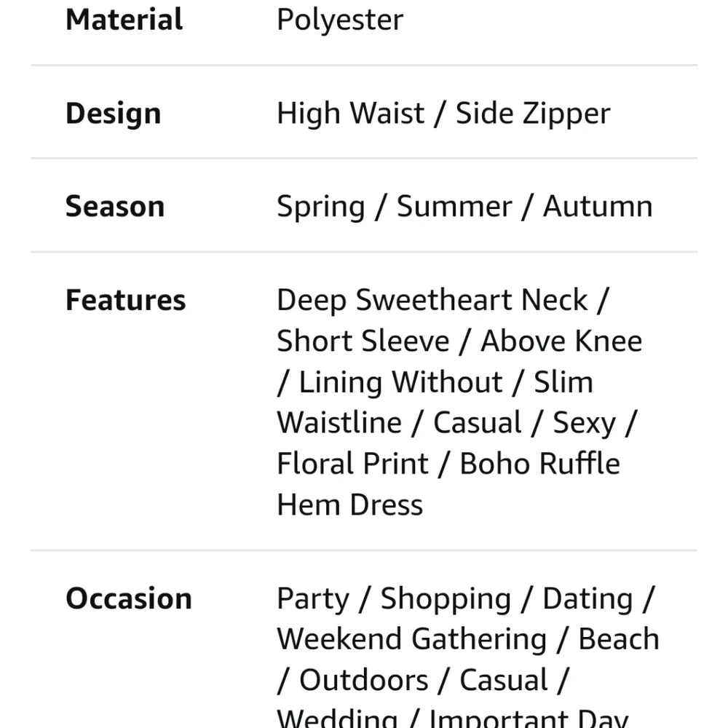Select the Lining Without text
Image resolution: width=728 pixels, height=728 pixels.
400,382
